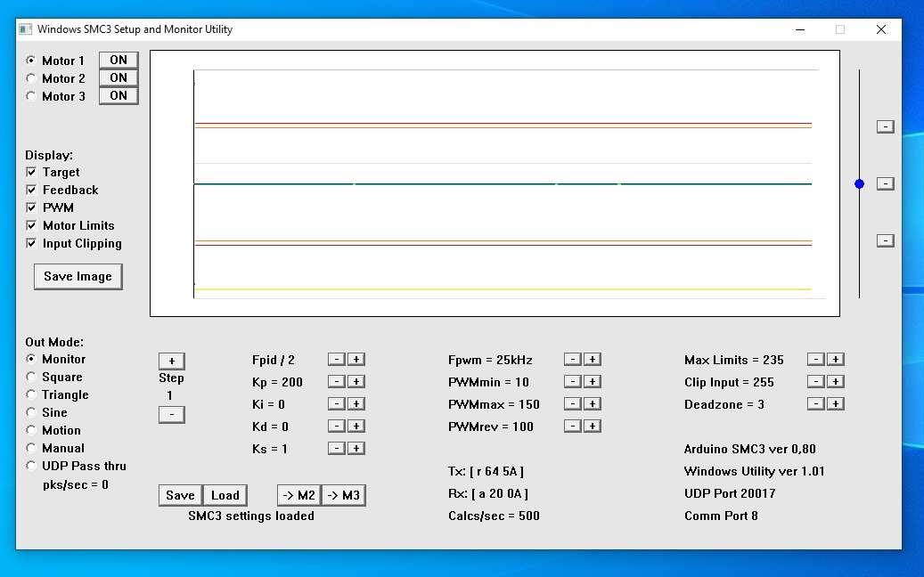Click the top minus button beside slider
This screenshot has height=577, width=924.
pyautogui.click(x=885, y=126)
